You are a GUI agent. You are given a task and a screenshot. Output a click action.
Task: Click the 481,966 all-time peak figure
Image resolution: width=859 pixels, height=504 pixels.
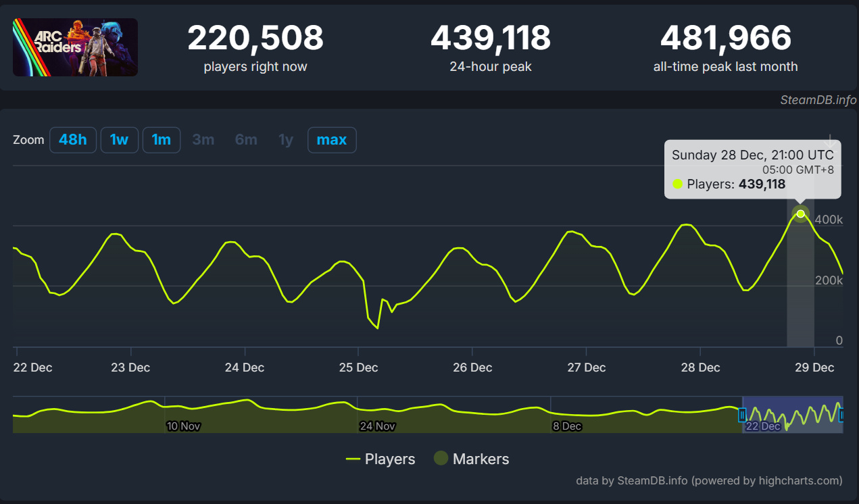point(726,38)
